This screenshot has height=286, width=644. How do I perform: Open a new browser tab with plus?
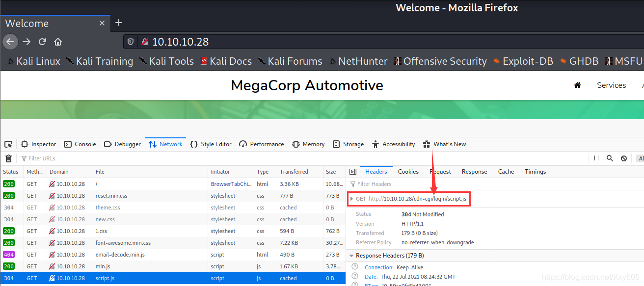coord(118,23)
